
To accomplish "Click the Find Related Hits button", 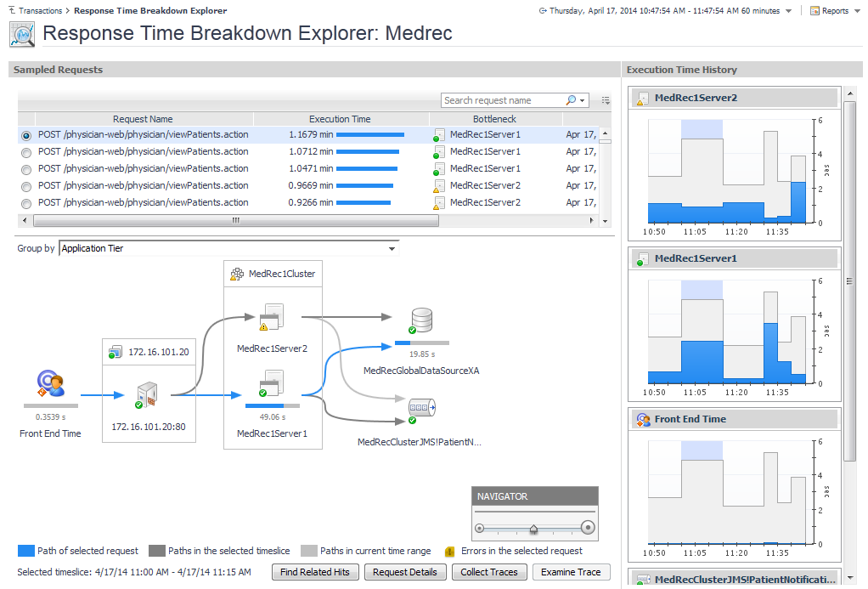I will coord(315,572).
